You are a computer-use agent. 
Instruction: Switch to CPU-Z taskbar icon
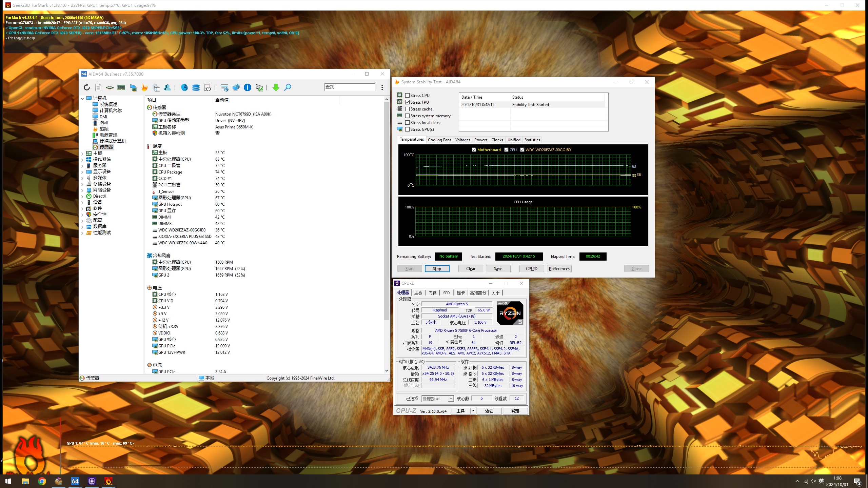tap(92, 481)
